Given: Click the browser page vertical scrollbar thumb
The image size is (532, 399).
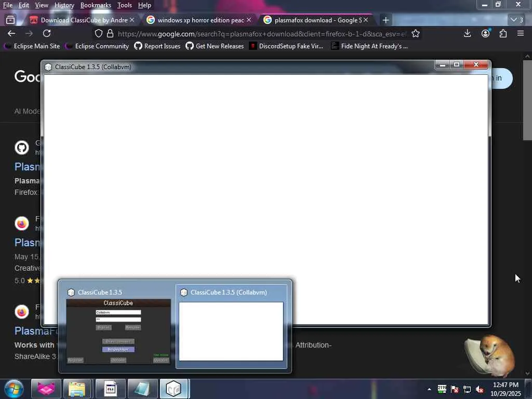Looking at the screenshot, I should pos(527,100).
